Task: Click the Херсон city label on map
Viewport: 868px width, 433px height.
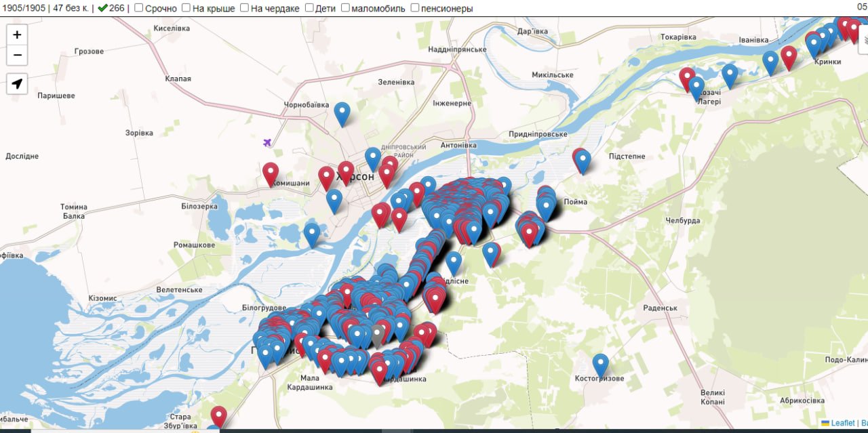Action: tap(359, 176)
